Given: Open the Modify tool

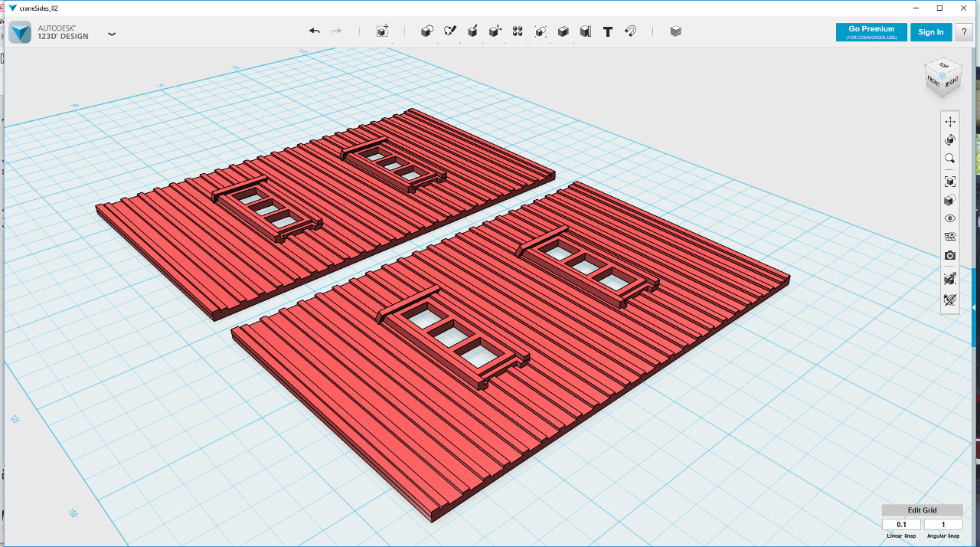Looking at the screenshot, I should tap(495, 31).
